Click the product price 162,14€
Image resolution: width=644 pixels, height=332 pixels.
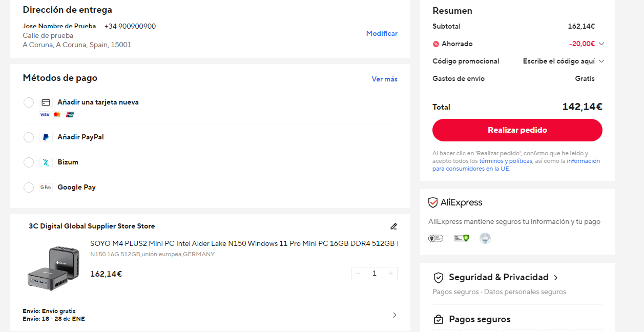(106, 274)
